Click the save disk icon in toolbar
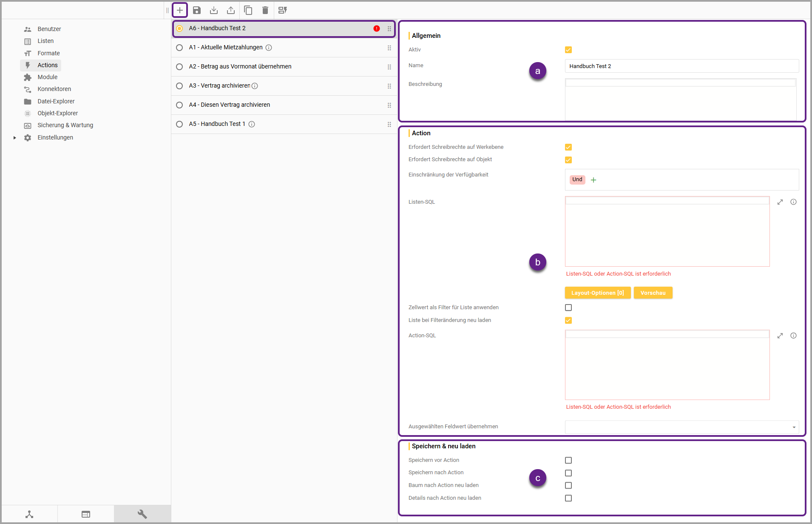 (x=197, y=10)
